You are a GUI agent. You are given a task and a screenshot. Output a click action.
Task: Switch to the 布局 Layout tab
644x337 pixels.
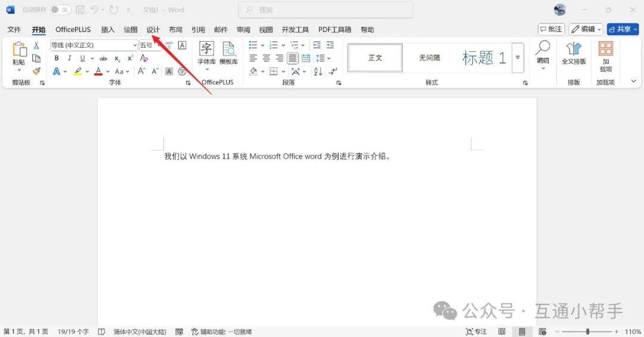(175, 30)
